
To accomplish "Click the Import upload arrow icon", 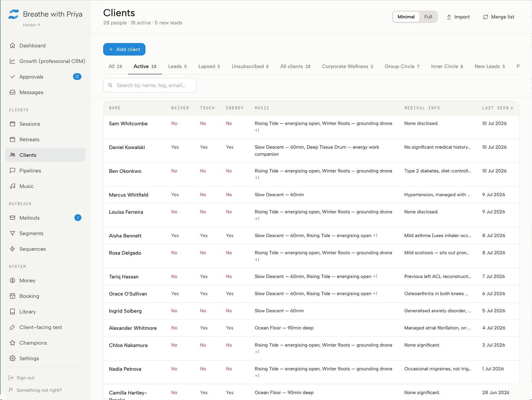I will pyautogui.click(x=449, y=17).
